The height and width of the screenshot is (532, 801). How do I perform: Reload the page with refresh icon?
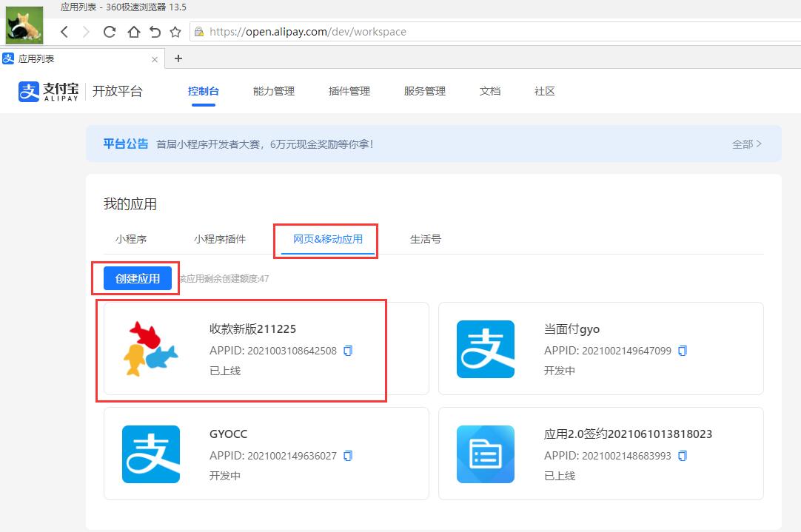pyautogui.click(x=110, y=32)
